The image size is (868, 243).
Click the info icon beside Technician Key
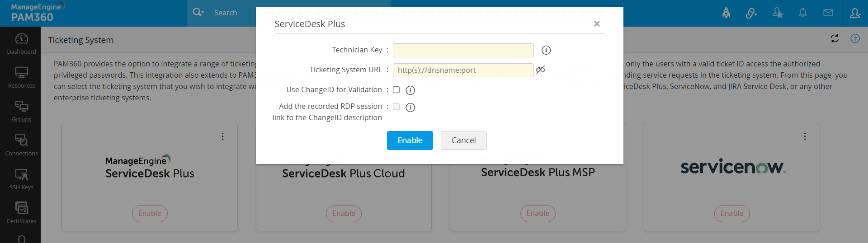546,50
